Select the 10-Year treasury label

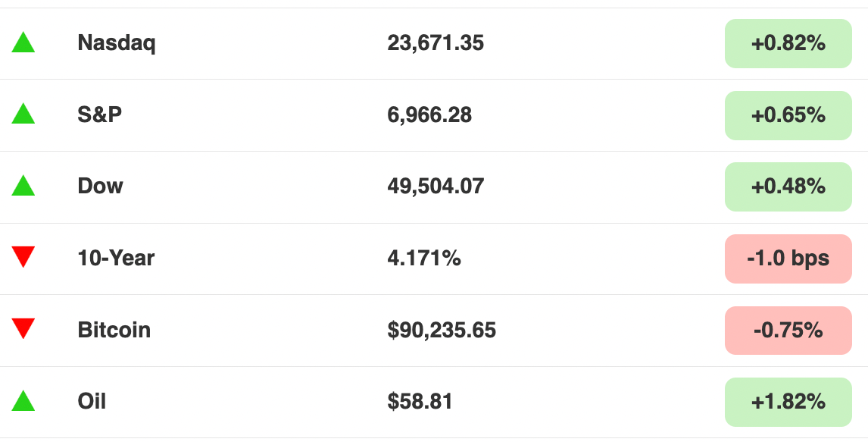pyautogui.click(x=116, y=258)
